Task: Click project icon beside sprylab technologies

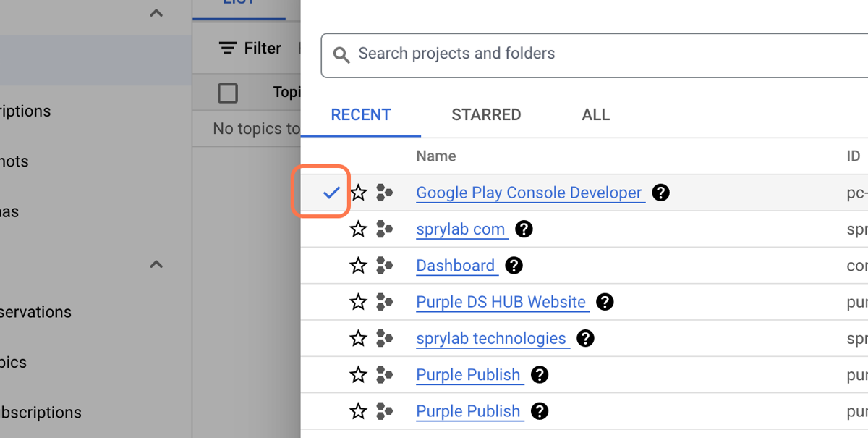Action: tap(385, 338)
